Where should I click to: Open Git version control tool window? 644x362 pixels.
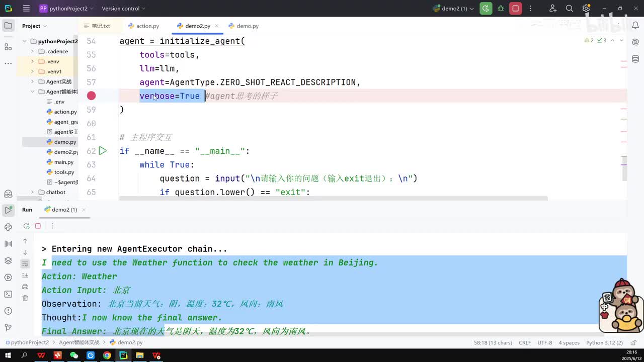point(8,327)
